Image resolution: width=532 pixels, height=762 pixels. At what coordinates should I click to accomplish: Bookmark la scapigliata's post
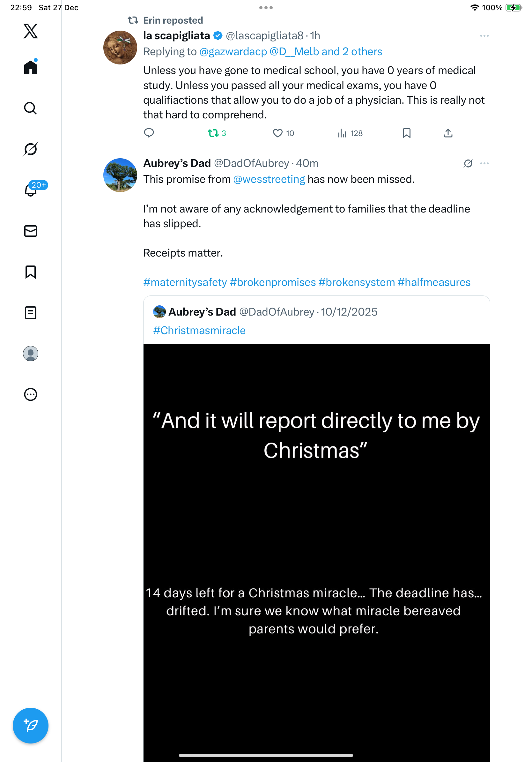[x=406, y=133]
